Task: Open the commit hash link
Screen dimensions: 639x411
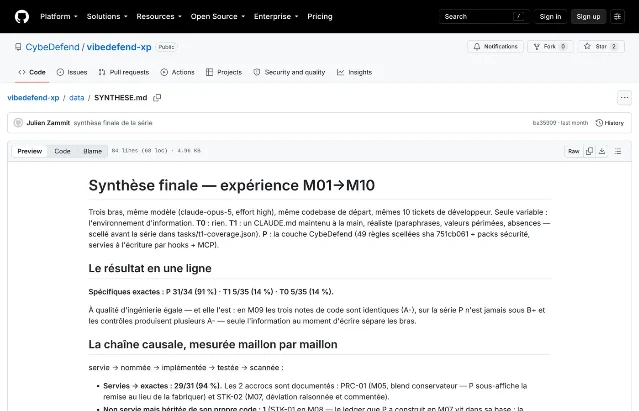Action: [x=544, y=123]
